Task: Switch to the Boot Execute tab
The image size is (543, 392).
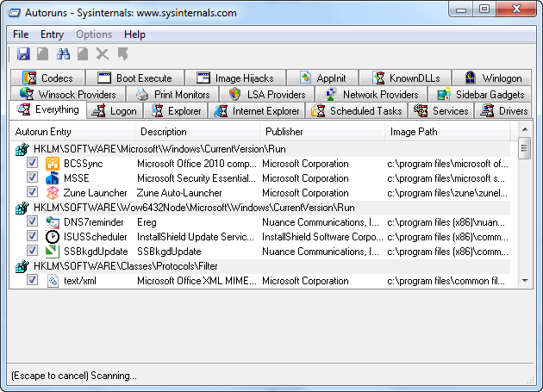Action: pyautogui.click(x=134, y=78)
